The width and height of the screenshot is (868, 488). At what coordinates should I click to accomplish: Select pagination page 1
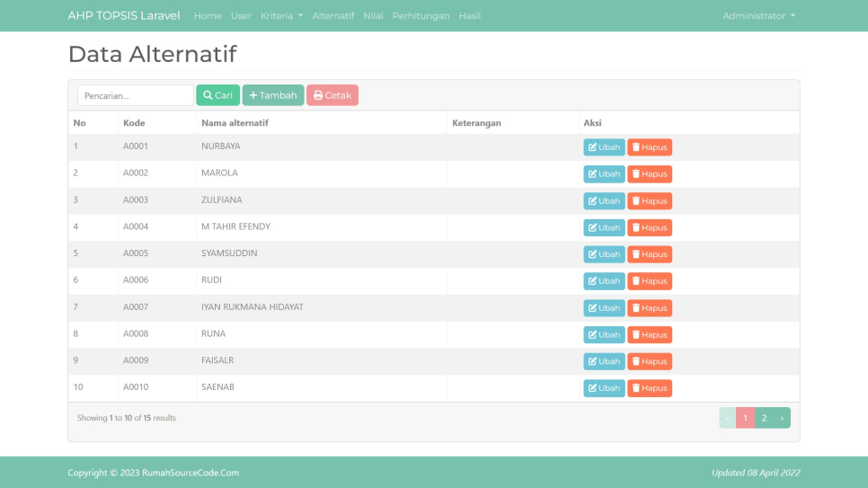(x=745, y=418)
